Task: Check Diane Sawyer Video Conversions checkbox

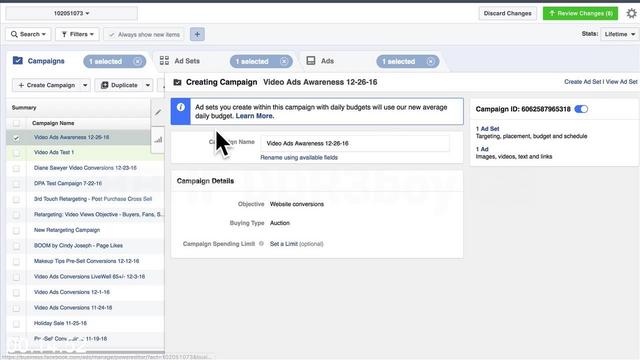Action: tap(16, 168)
